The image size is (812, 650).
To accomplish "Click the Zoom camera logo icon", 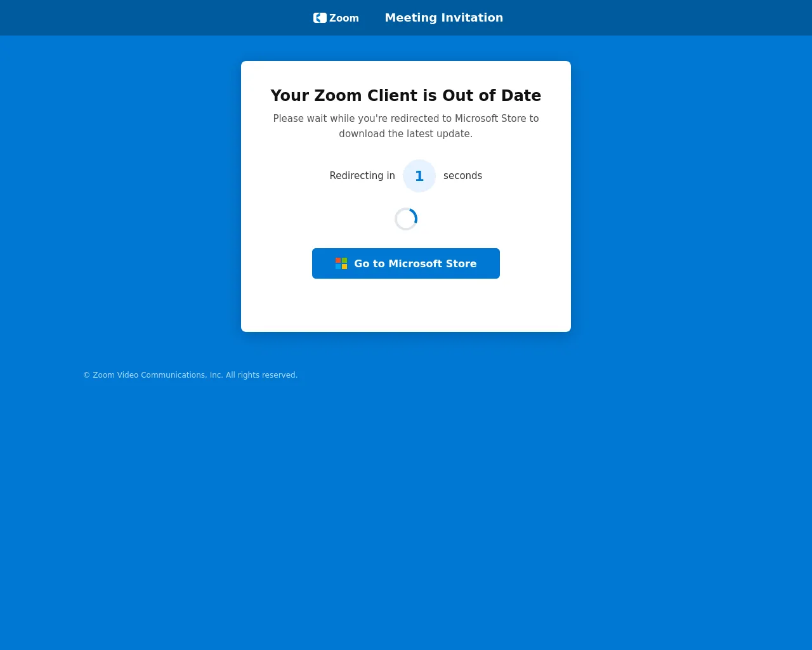I will pyautogui.click(x=320, y=18).
